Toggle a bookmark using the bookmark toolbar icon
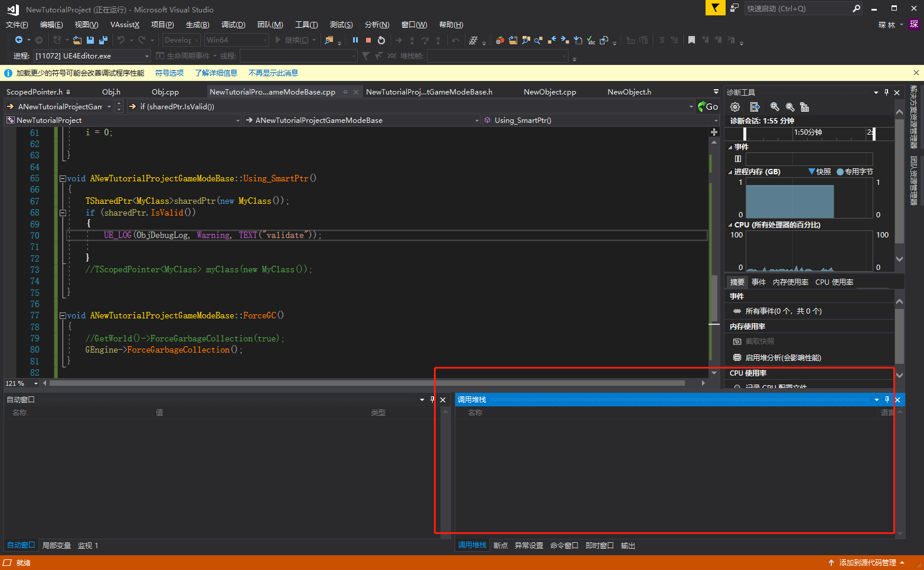The image size is (924, 570). click(691, 40)
